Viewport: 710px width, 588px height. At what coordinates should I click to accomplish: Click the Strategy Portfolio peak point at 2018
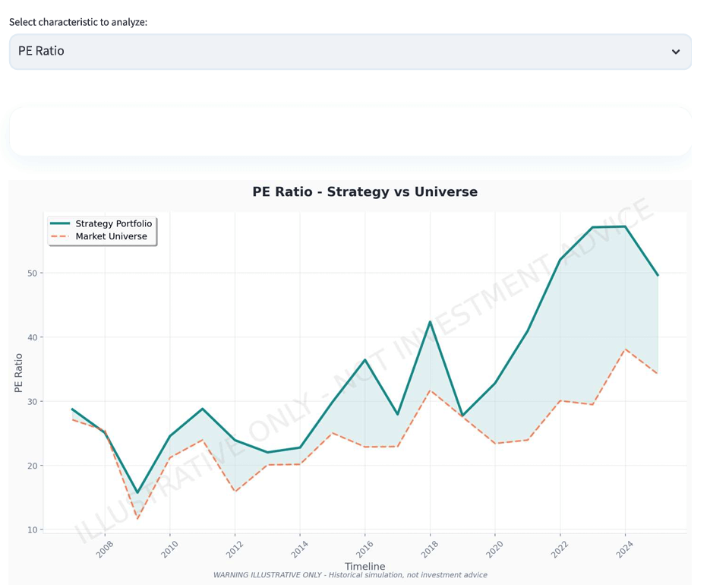[430, 321]
